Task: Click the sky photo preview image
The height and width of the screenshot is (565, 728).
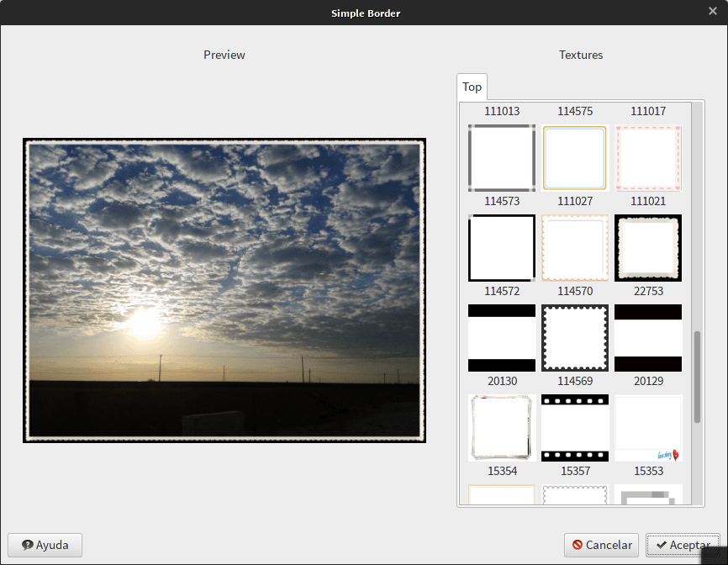Action: pos(224,290)
